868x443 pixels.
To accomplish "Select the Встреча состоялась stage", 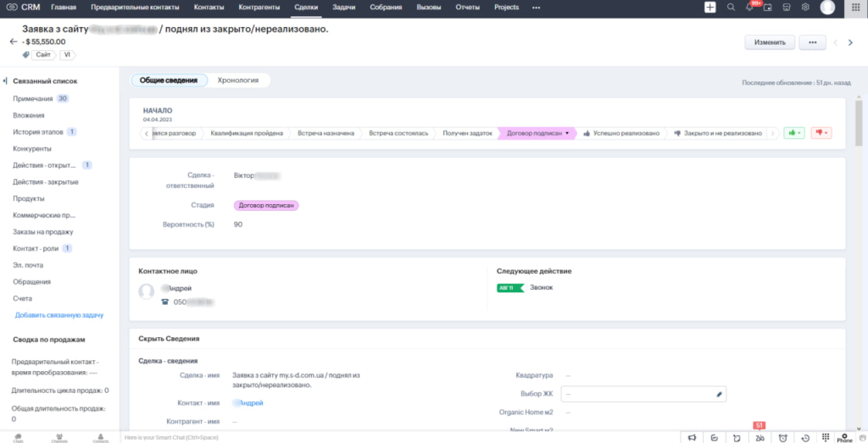I will [x=398, y=133].
